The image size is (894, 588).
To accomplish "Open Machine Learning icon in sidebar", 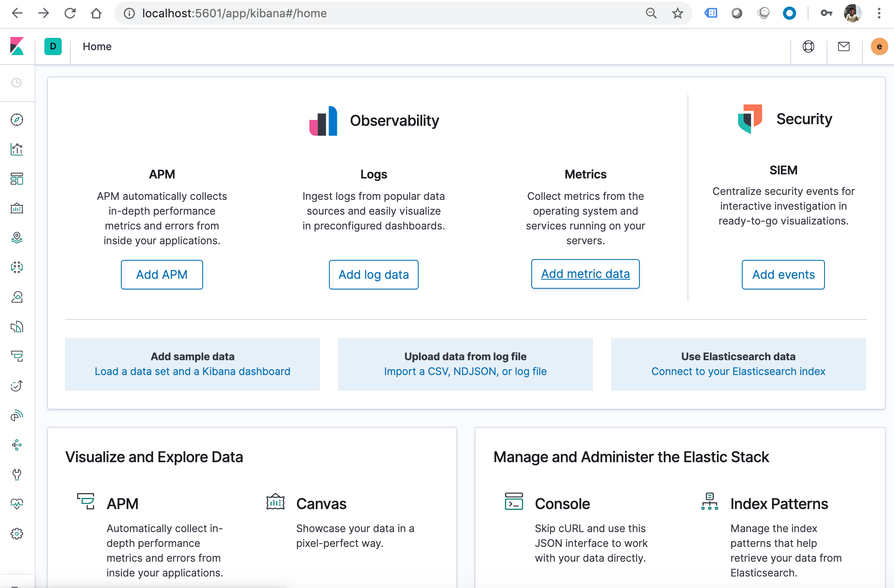I will coord(17,267).
